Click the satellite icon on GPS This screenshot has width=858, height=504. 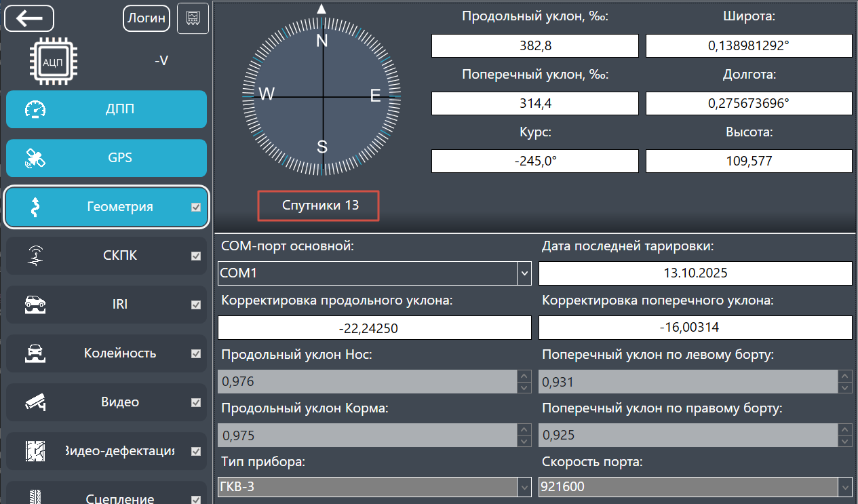[x=35, y=158]
